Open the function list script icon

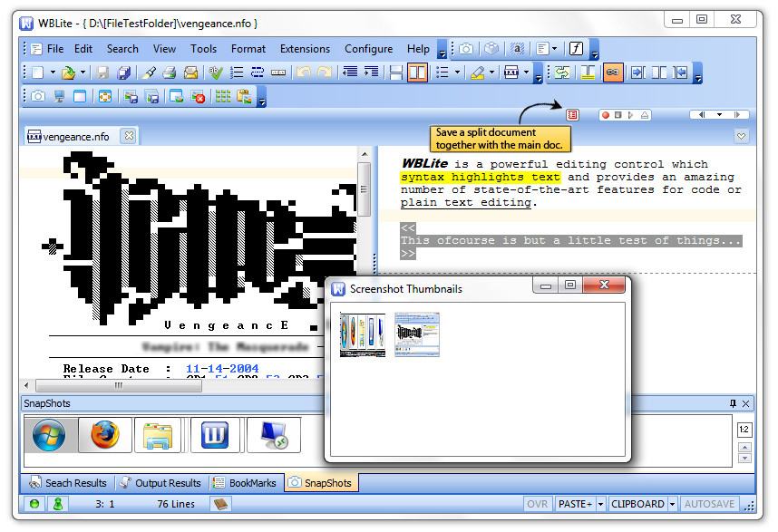coord(576,49)
